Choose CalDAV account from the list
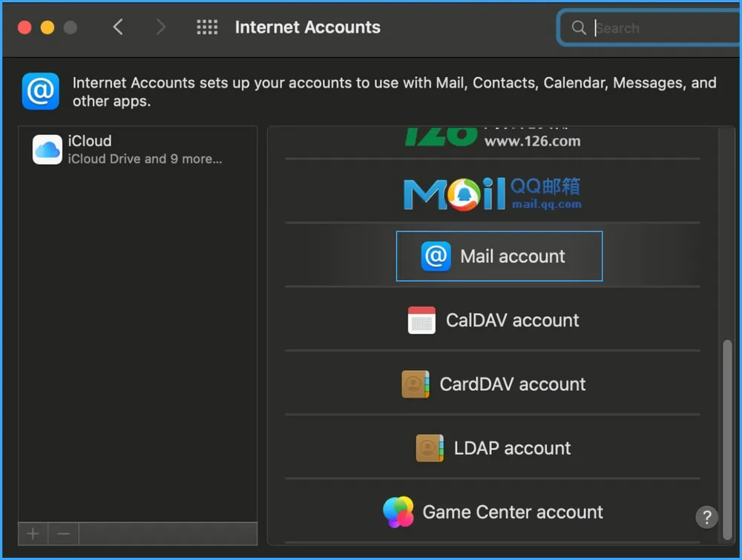 (499, 320)
